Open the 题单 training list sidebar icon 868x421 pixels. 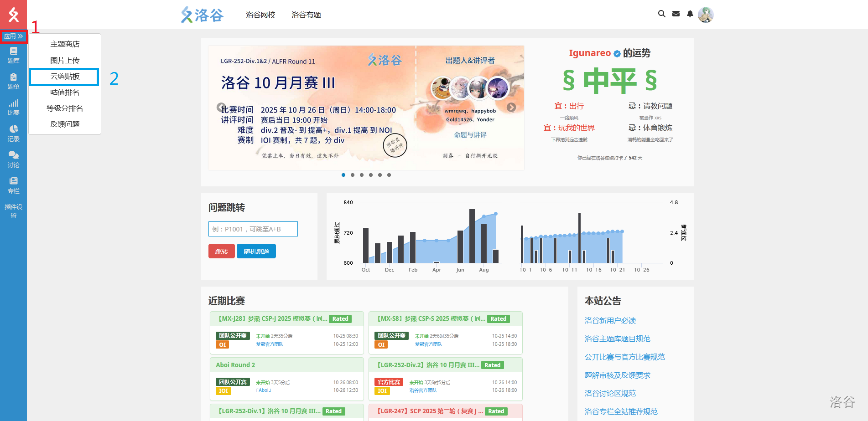tap(13, 82)
